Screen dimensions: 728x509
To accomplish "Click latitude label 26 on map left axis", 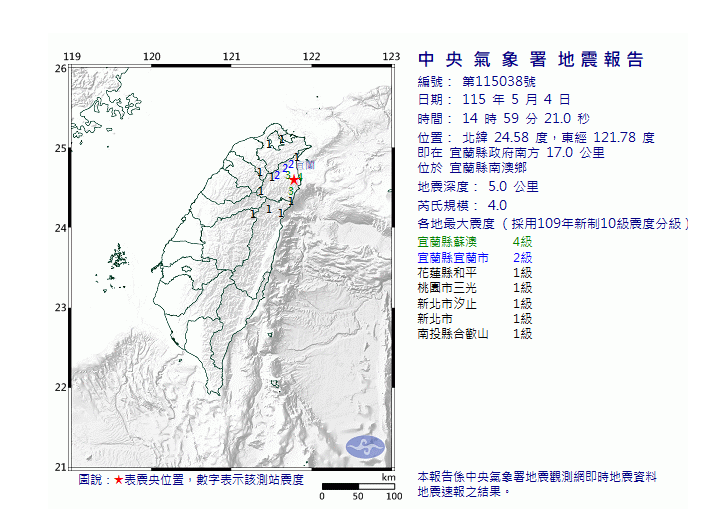I will pos(60,69).
